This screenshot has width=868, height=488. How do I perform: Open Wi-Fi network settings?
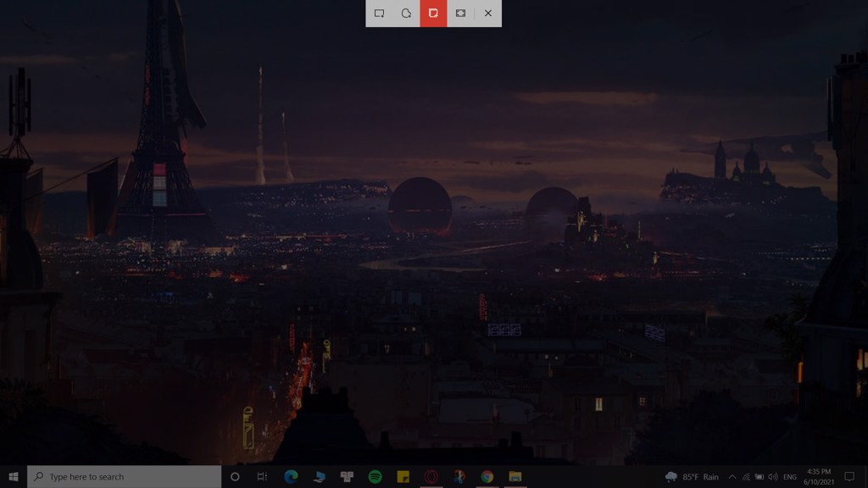pos(746,476)
